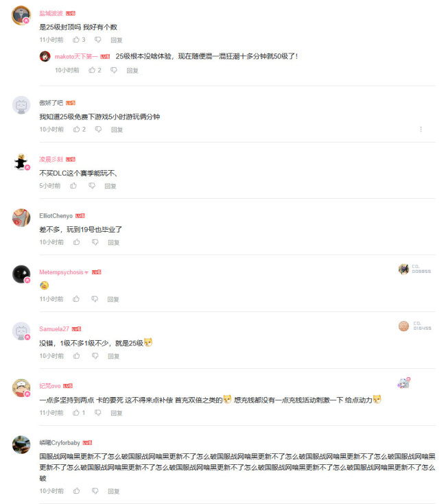Like the comment by 盐城波波

(76, 40)
